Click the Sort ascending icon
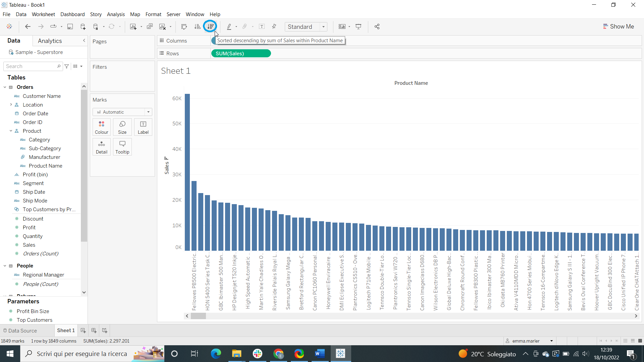 (198, 26)
